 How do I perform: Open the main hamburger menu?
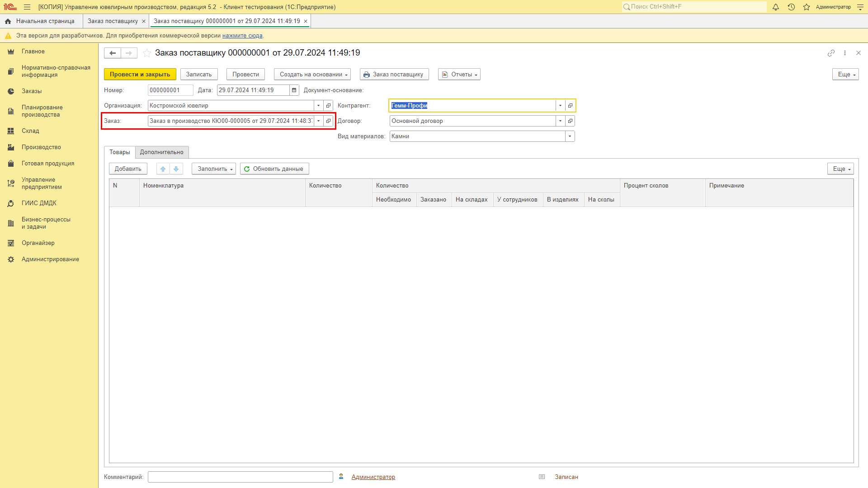pos(27,7)
